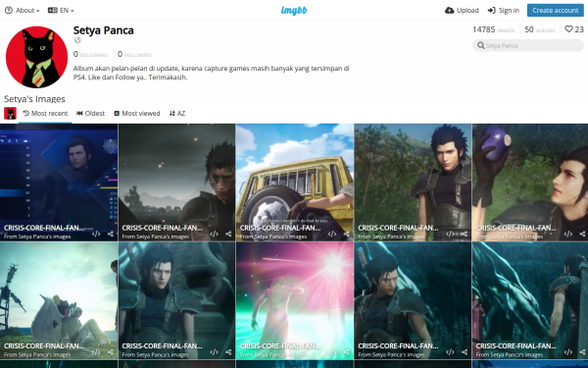Share the yellow truck image
This screenshot has width=588, height=368.
coord(347,234)
